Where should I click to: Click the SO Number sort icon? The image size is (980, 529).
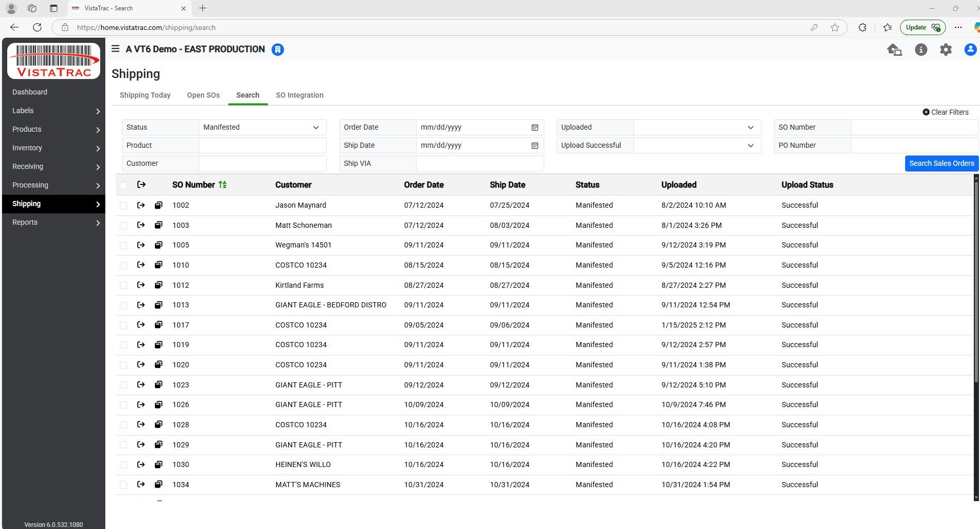point(223,185)
